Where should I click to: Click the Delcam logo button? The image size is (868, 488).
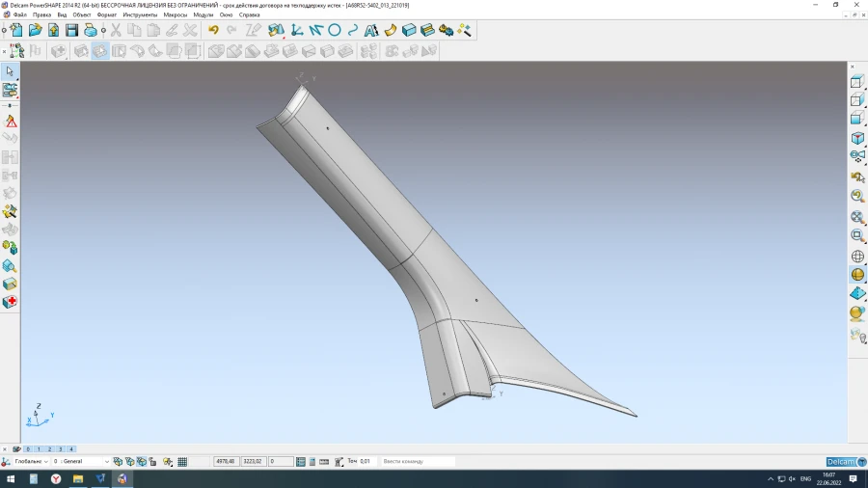847,462
